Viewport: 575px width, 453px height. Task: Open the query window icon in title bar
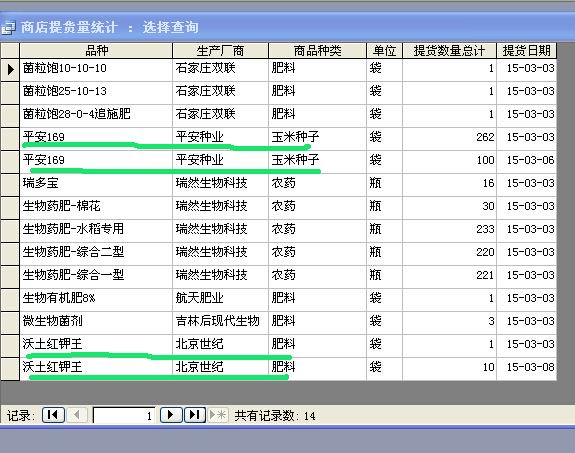click(x=8, y=28)
